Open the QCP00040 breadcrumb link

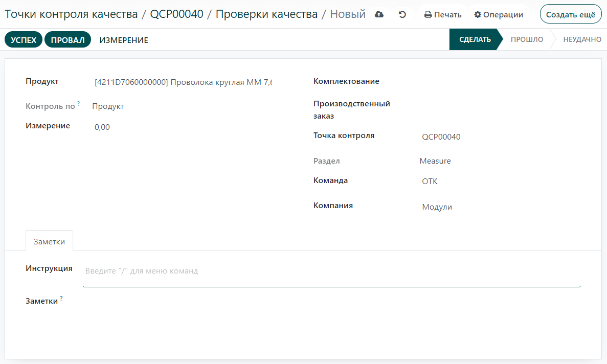(x=176, y=14)
